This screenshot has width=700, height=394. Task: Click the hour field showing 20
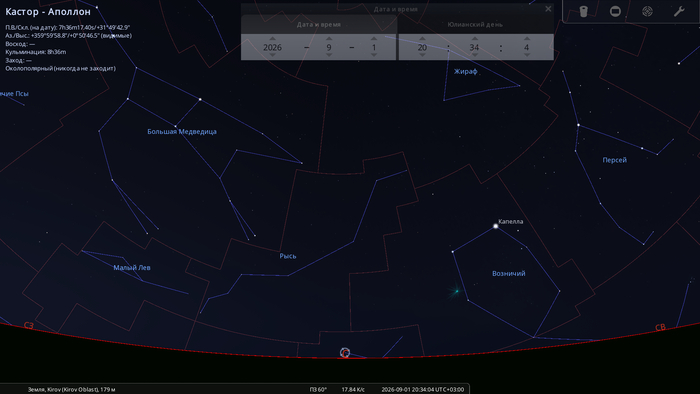click(x=422, y=47)
